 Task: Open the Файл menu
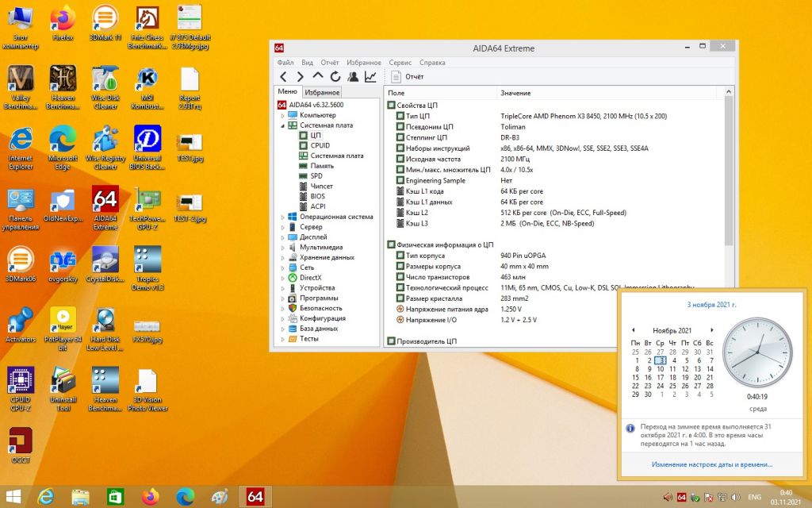coord(285,62)
